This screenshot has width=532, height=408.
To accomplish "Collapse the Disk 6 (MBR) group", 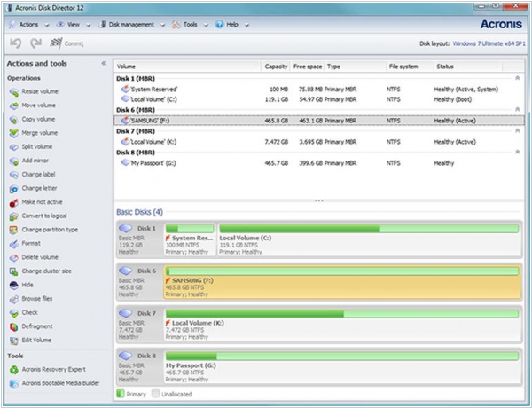I will click(518, 109).
